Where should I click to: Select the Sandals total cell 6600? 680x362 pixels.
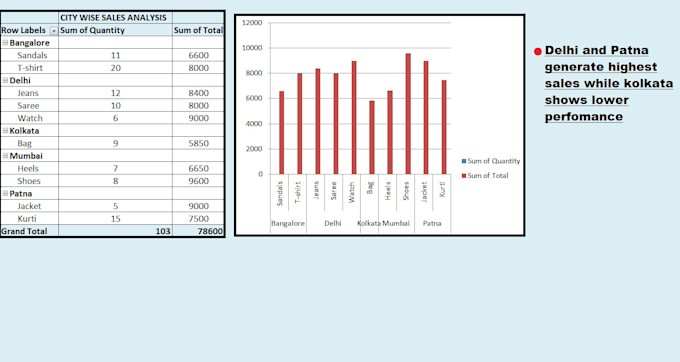tap(198, 55)
